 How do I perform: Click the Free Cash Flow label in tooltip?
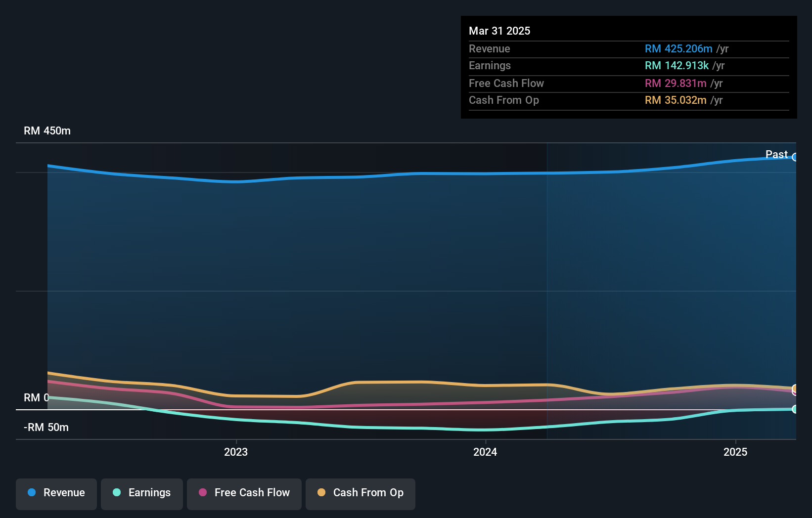pos(506,83)
